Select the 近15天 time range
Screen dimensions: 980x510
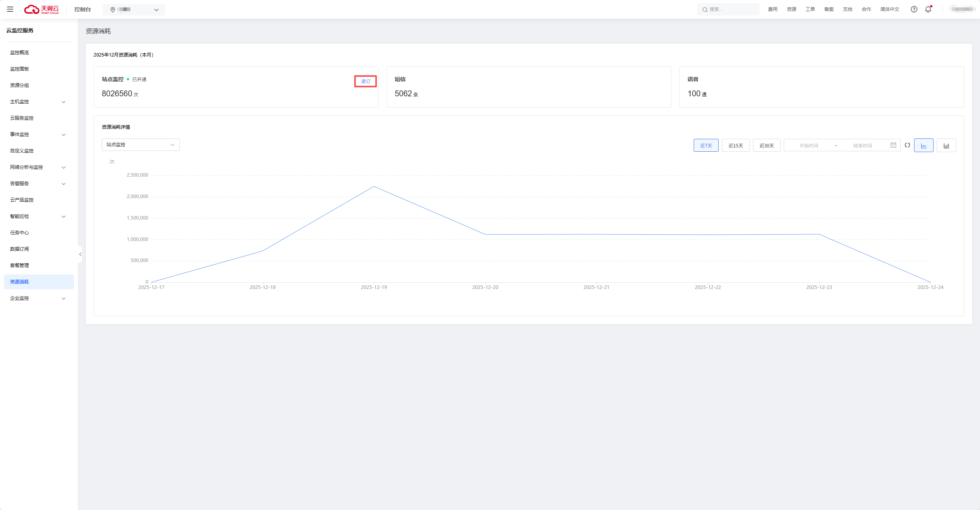pos(735,145)
